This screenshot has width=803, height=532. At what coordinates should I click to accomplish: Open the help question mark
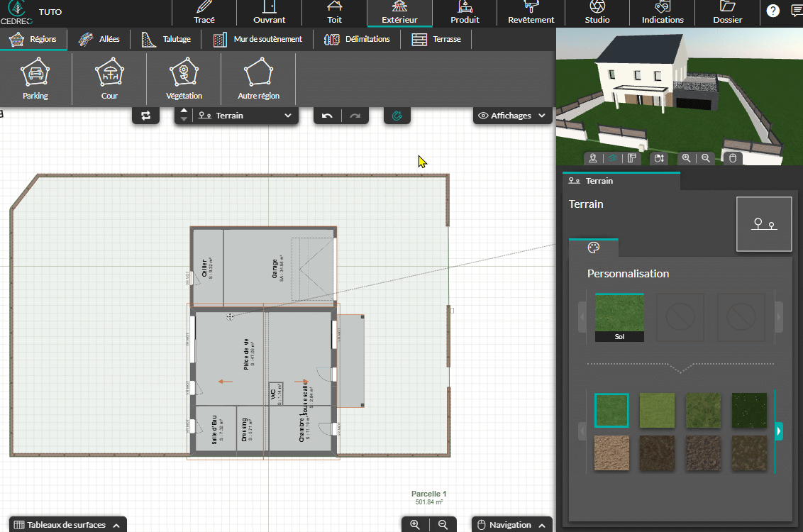pos(772,11)
